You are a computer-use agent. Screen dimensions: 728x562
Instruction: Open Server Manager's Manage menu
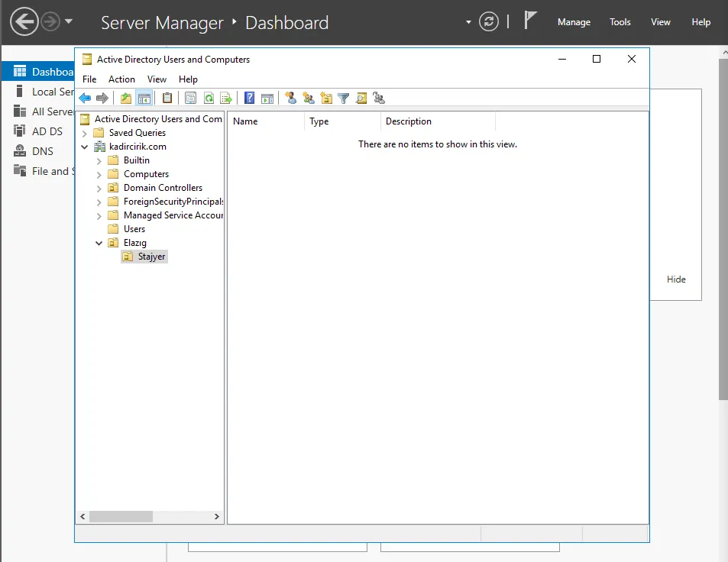(x=574, y=22)
